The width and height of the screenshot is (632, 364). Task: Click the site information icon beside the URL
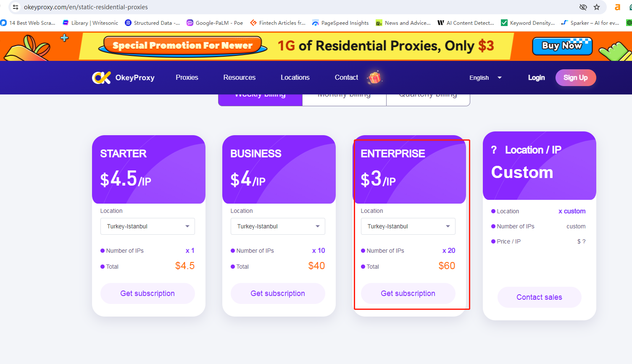pos(16,7)
